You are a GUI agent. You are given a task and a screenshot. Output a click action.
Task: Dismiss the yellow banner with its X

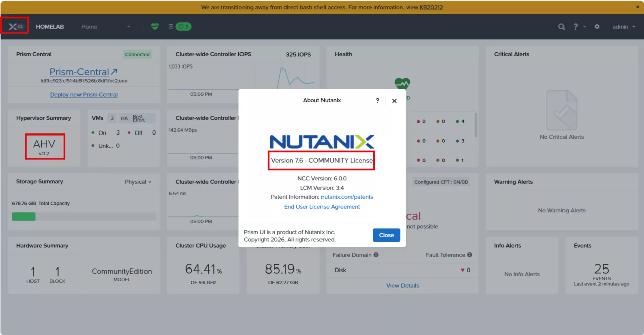click(x=638, y=7)
